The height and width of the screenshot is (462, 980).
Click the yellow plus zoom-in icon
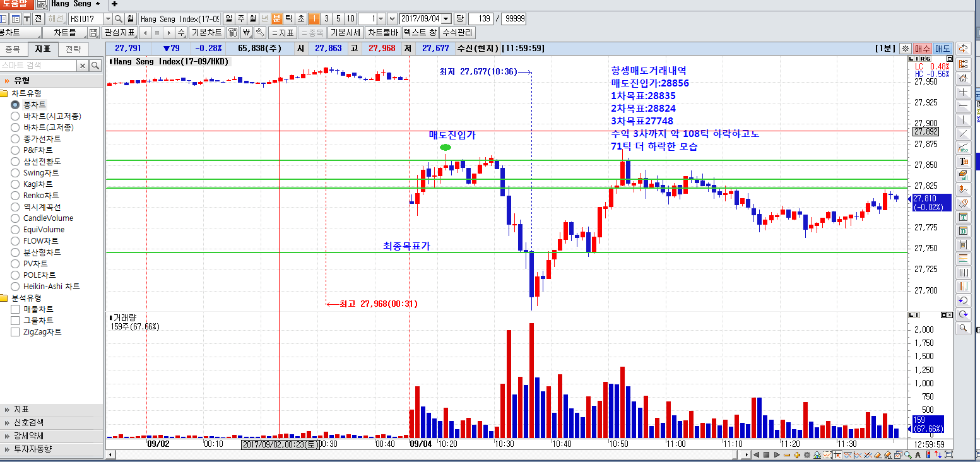797,454
